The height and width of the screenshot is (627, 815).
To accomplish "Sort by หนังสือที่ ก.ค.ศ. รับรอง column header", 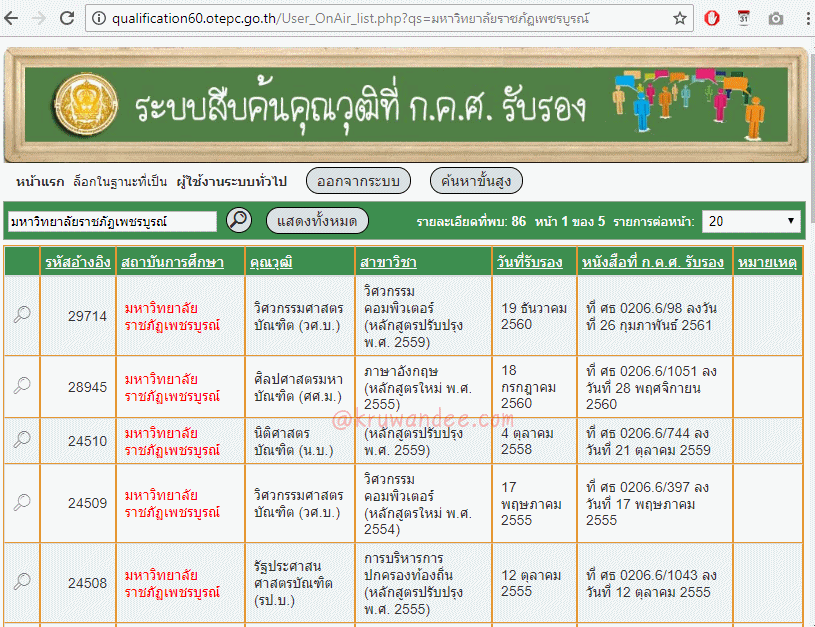I will [x=653, y=262].
